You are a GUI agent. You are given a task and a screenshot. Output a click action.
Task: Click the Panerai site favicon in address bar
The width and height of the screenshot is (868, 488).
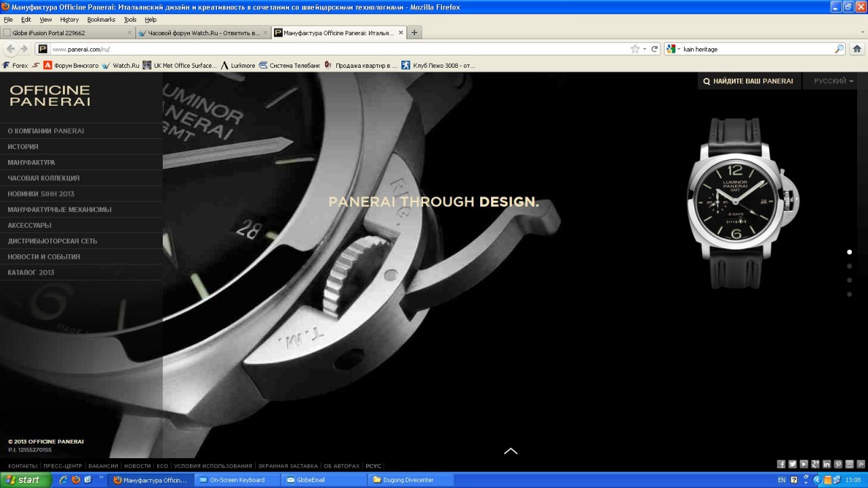(x=43, y=49)
